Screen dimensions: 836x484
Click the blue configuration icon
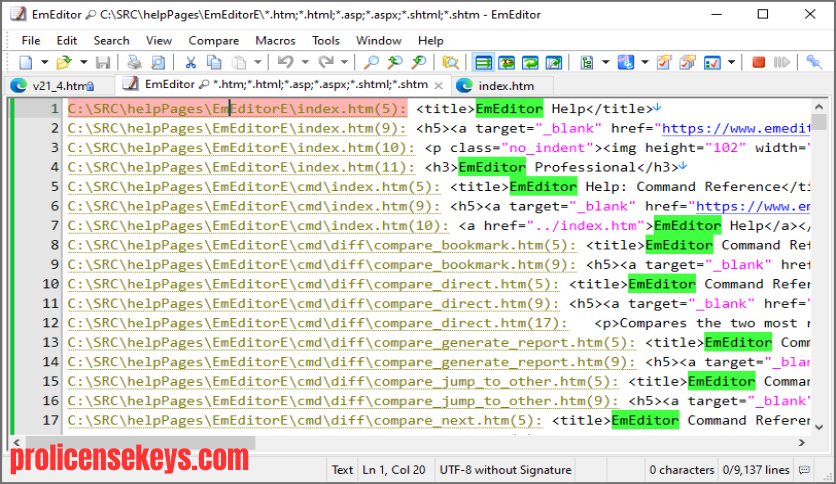click(625, 62)
